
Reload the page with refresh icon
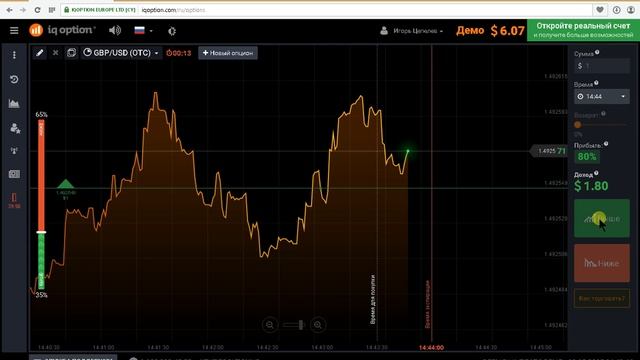(x=38, y=10)
